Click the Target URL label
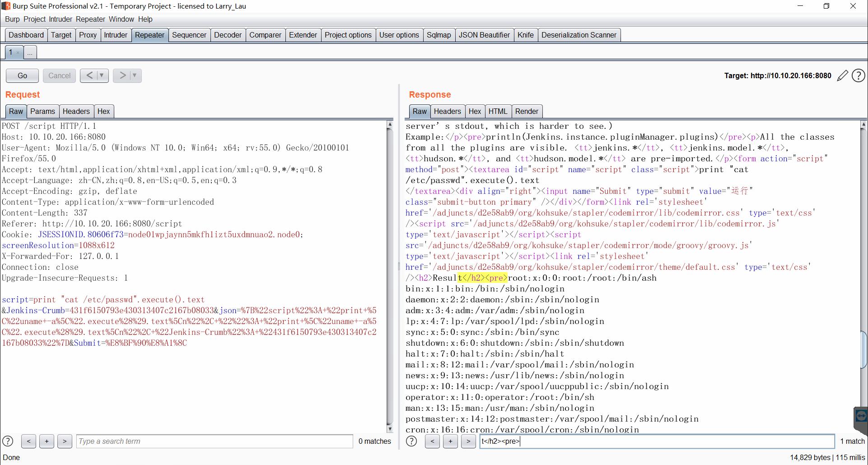 tap(777, 75)
